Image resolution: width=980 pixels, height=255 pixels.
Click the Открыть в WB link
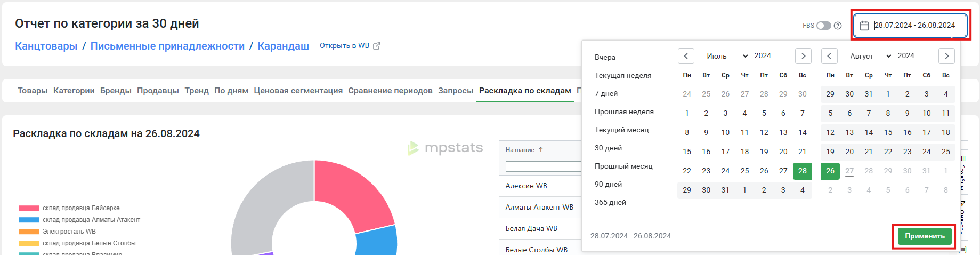pos(344,46)
